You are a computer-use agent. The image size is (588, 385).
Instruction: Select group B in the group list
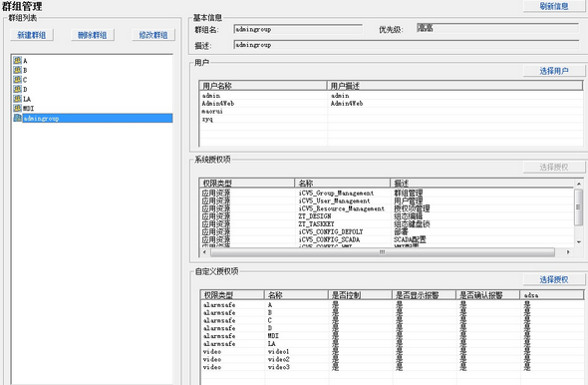click(25, 70)
